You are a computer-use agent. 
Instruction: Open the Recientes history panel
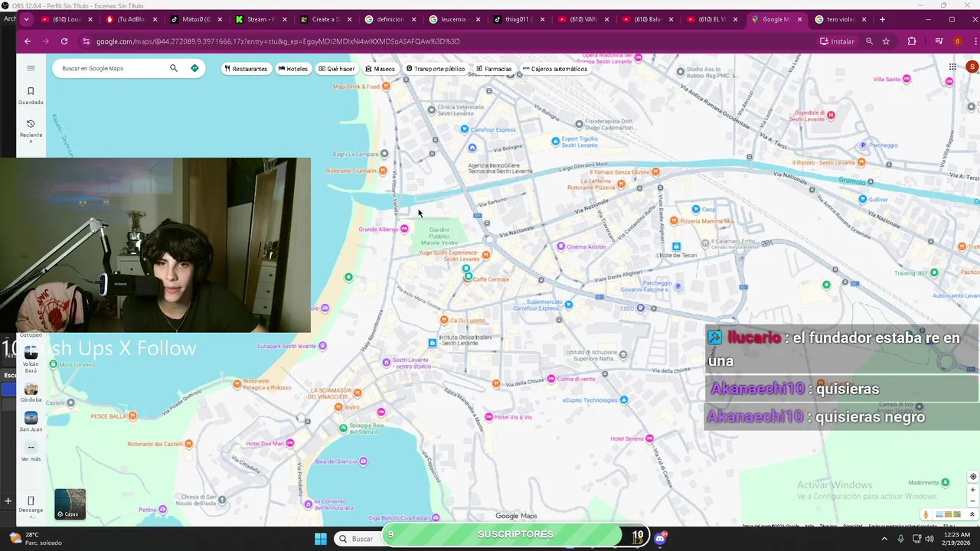31,130
